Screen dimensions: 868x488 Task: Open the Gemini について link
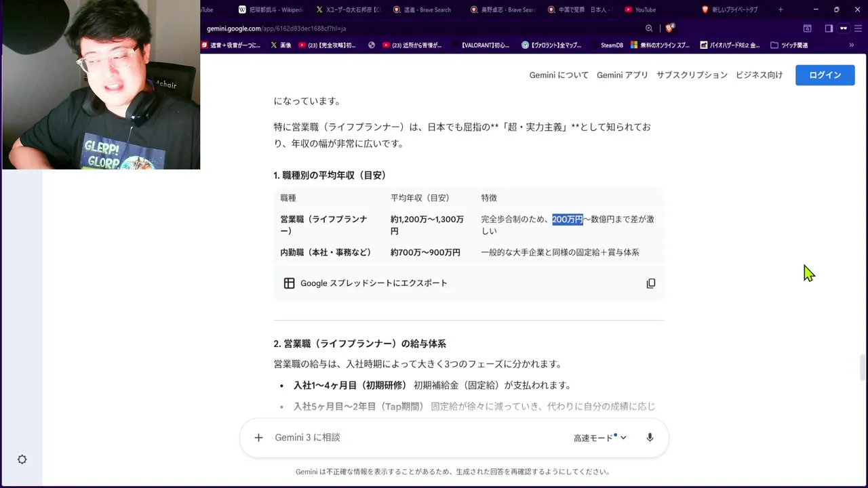(559, 75)
